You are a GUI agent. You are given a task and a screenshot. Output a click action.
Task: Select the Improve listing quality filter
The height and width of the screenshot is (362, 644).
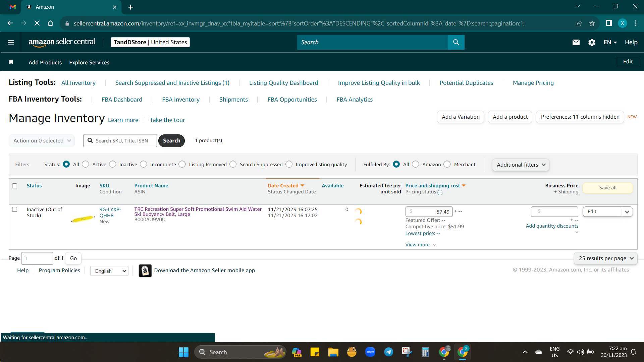(289, 164)
